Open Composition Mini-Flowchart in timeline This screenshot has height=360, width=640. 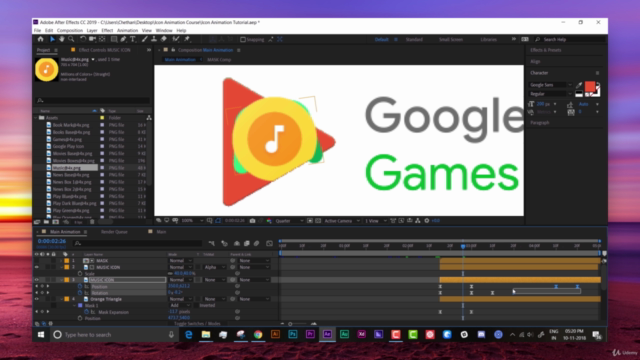pyautogui.click(x=211, y=243)
